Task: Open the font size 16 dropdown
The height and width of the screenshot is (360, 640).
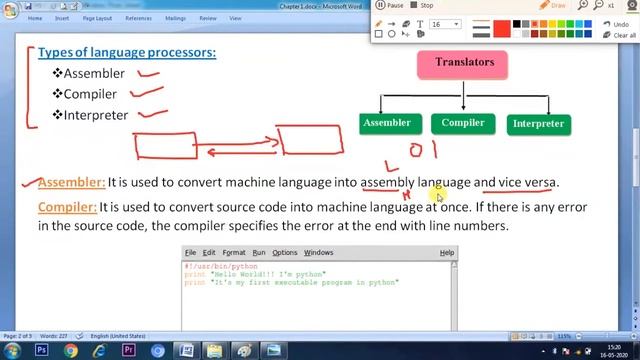Action: click(x=445, y=24)
